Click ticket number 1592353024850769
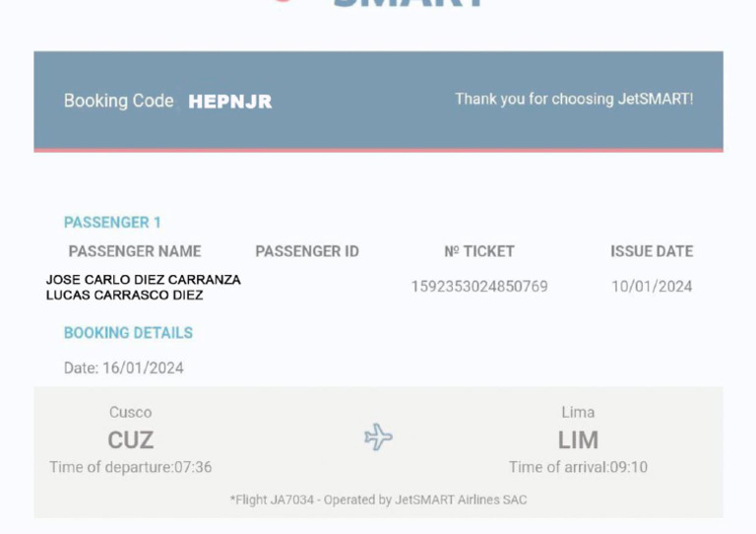756x534 pixels. point(479,287)
